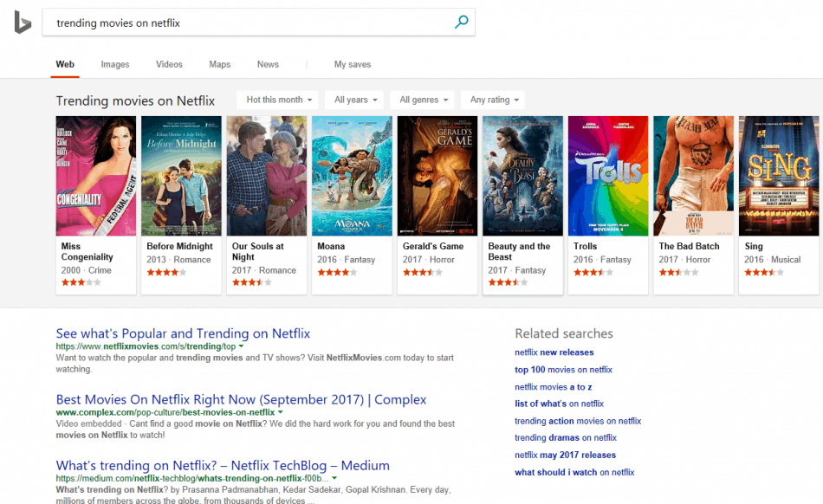
Task: Click the 2016 · Musical text under Sing
Action: click(x=772, y=260)
